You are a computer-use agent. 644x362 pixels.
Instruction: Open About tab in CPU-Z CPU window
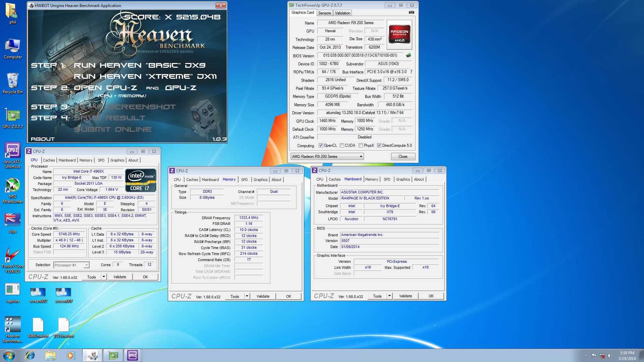point(133,160)
